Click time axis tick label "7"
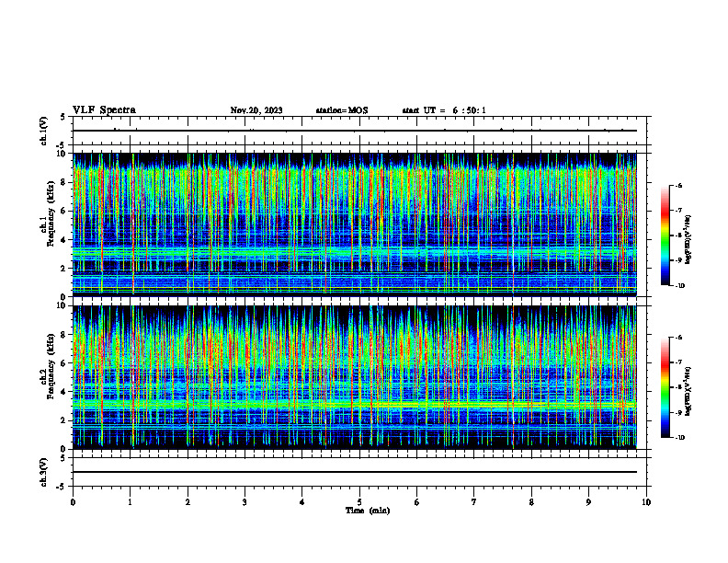Screen dimensions: 728x563 point(474,502)
